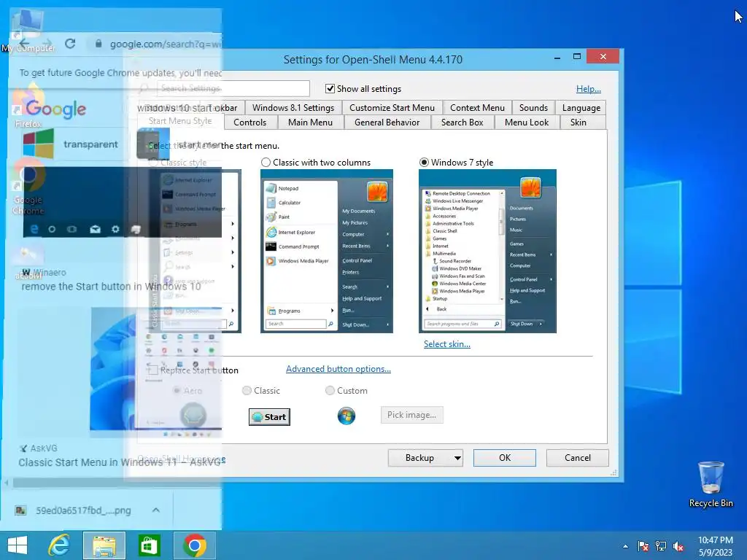Click the Windows orb custom button image

point(347,416)
